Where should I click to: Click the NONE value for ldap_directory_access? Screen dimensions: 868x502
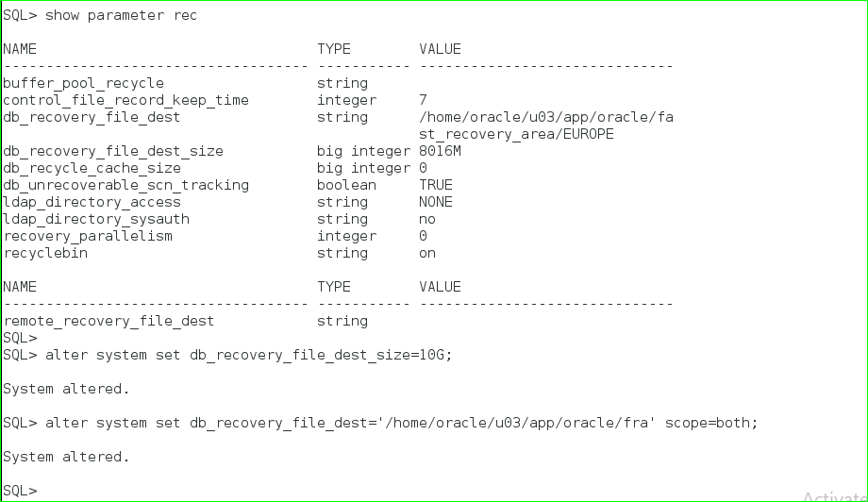[x=436, y=202]
